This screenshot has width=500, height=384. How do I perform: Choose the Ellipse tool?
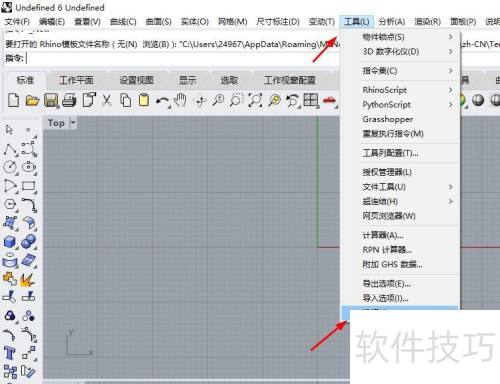(x=29, y=166)
